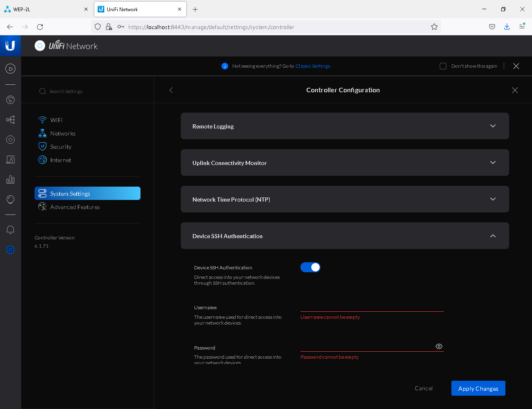532x409 pixels.
Task: Expand the Remote Logging section
Action: click(x=345, y=126)
